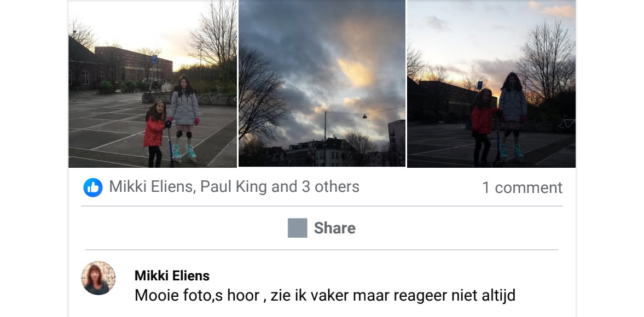Select the Share button label

tap(335, 228)
